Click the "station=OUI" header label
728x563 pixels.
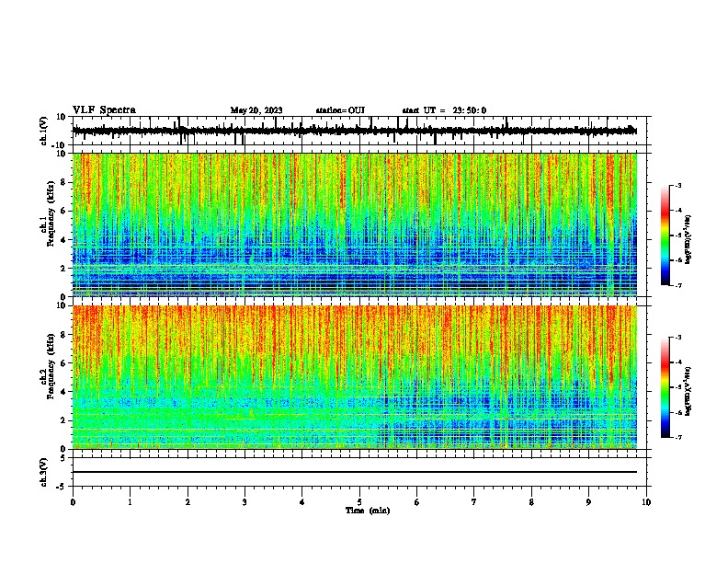pos(340,110)
